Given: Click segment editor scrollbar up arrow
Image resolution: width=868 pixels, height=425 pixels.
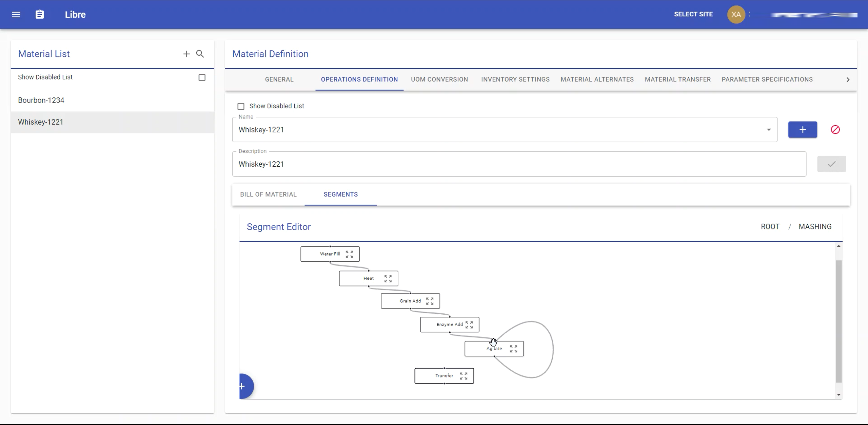Looking at the screenshot, I should (x=839, y=246).
